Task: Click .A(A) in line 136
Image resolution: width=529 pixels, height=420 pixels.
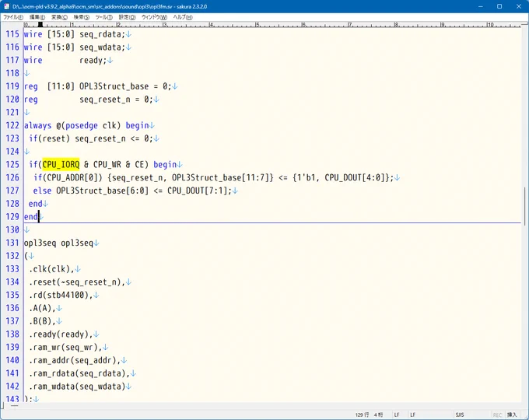Action: (x=40, y=308)
